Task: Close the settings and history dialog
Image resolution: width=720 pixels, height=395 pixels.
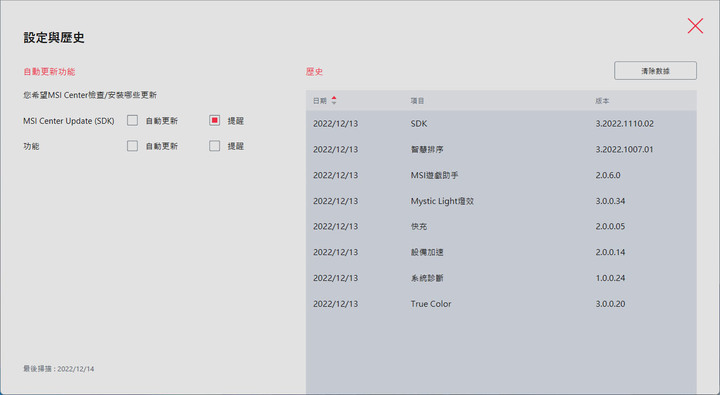Action: click(695, 26)
